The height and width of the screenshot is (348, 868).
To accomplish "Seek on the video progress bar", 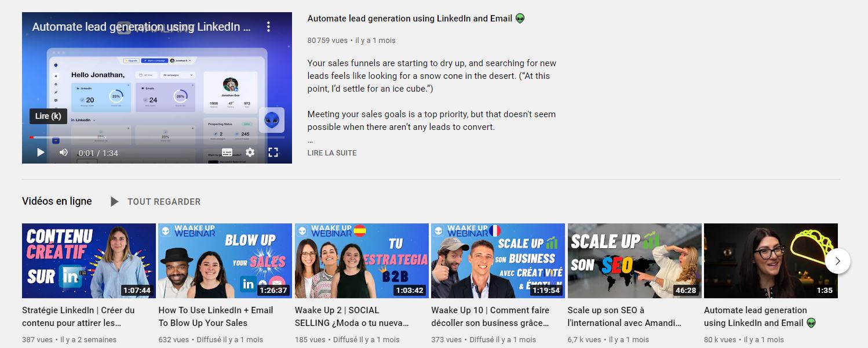I will [157, 137].
